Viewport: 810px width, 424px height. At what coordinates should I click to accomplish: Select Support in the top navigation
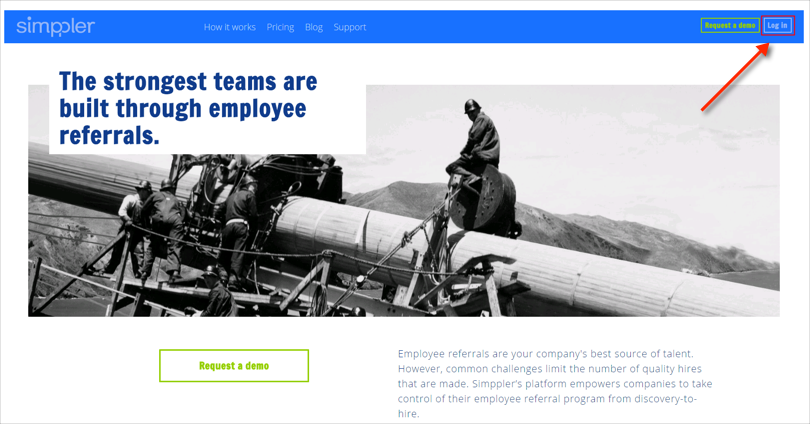click(350, 27)
